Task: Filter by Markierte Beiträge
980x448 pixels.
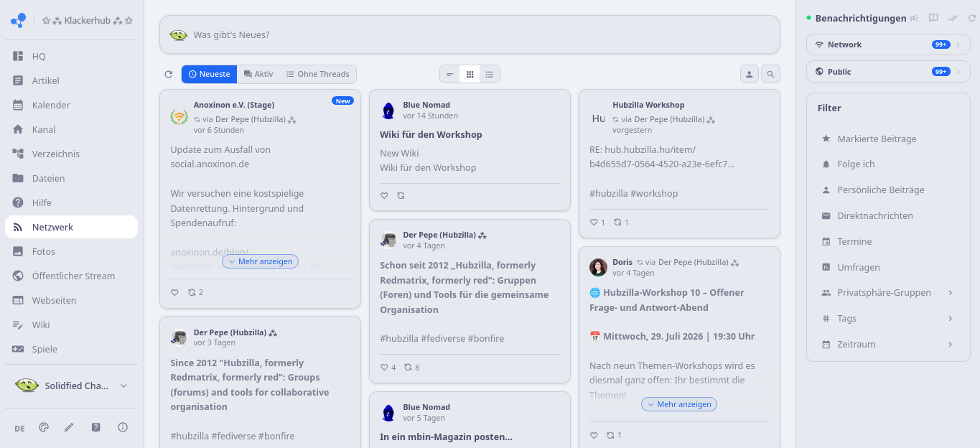Action: tap(888, 139)
